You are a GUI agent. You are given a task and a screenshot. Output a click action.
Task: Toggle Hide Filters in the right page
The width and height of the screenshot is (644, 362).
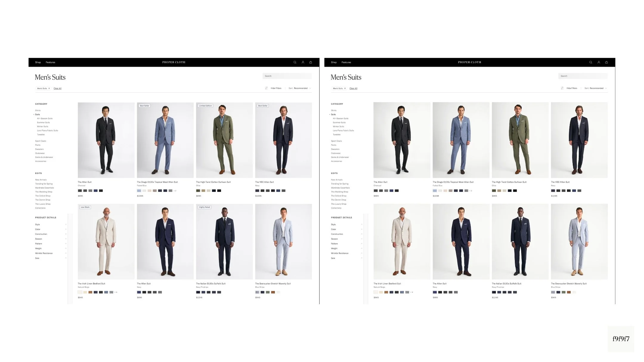[x=572, y=88]
